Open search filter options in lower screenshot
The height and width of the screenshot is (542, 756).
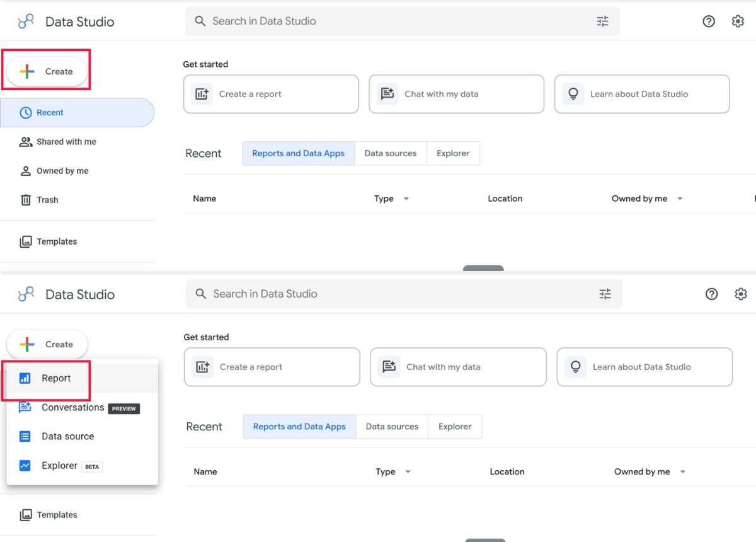point(605,294)
